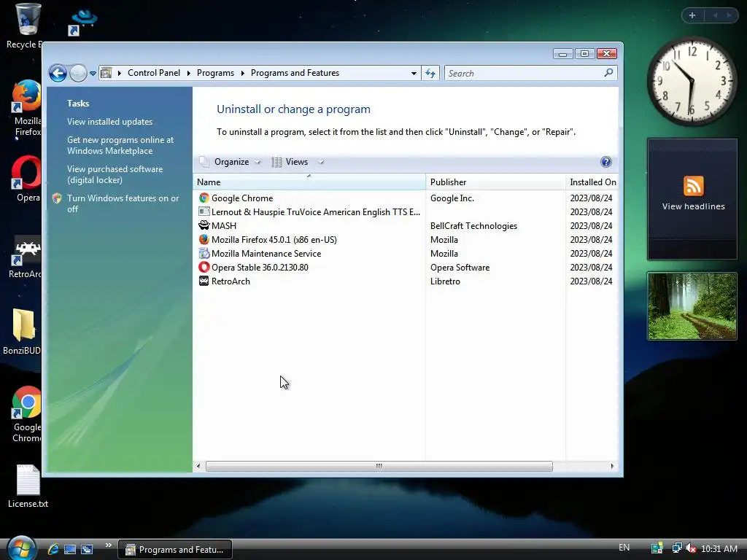
Task: Click the scroll right arrow
Action: point(612,466)
